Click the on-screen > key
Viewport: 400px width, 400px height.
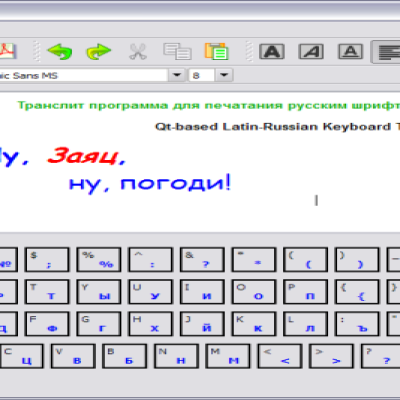[x=331, y=356]
